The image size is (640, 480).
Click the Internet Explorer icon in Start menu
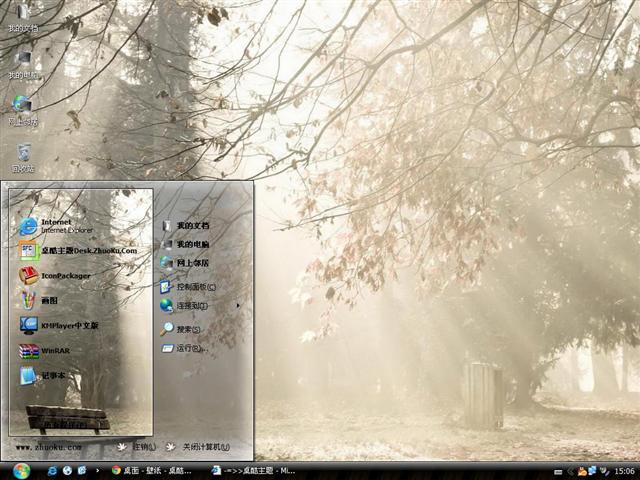[28, 226]
